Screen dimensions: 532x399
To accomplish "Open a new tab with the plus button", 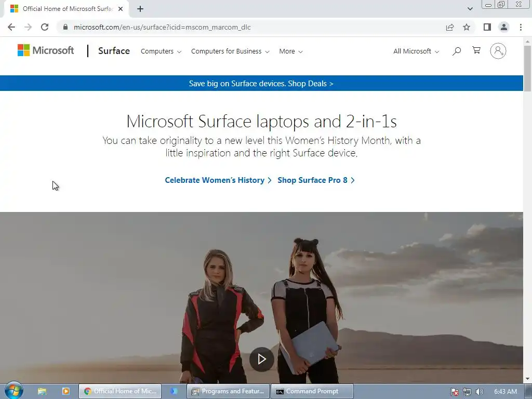I will click(140, 9).
